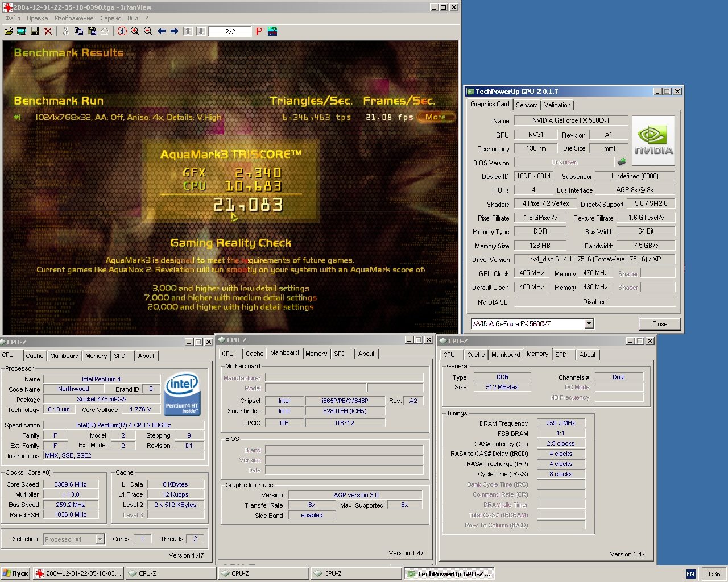Viewport: 728px width, 582px height.
Task: Zoom out with the magnifier minus icon
Action: coord(148,31)
